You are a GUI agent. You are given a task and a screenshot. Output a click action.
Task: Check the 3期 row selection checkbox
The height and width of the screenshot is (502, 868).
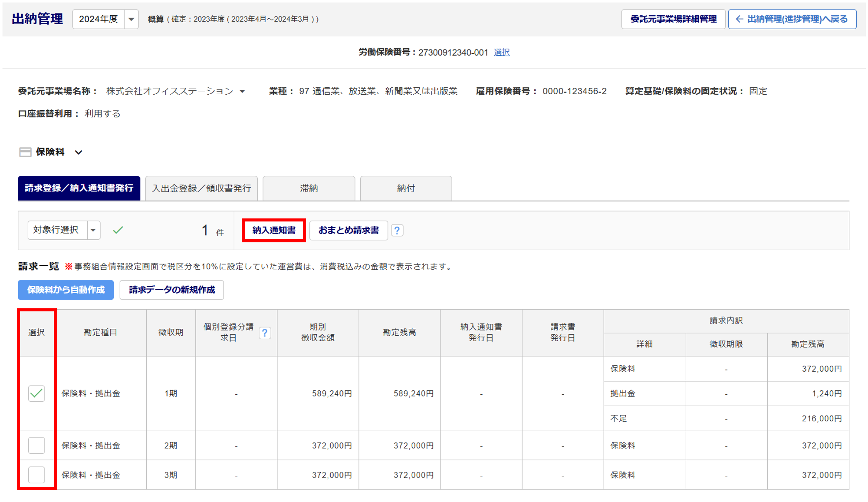point(36,475)
